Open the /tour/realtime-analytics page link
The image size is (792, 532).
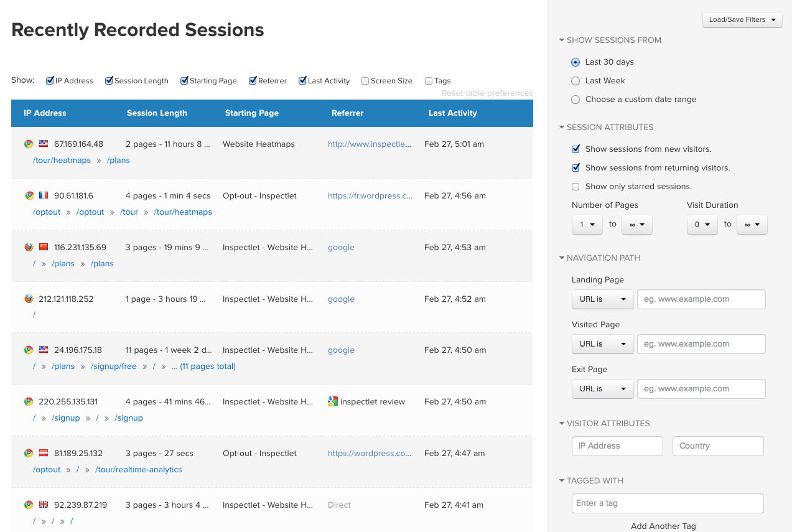click(138, 469)
